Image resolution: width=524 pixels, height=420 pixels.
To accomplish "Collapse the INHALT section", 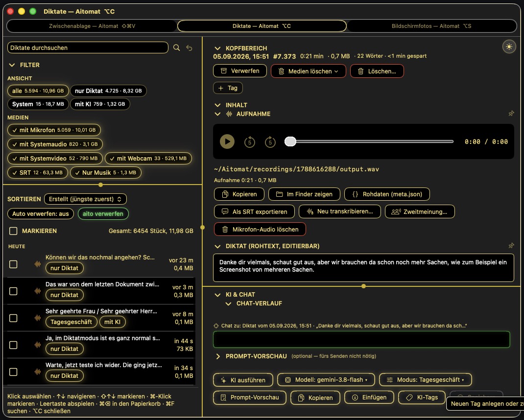I will pyautogui.click(x=217, y=105).
